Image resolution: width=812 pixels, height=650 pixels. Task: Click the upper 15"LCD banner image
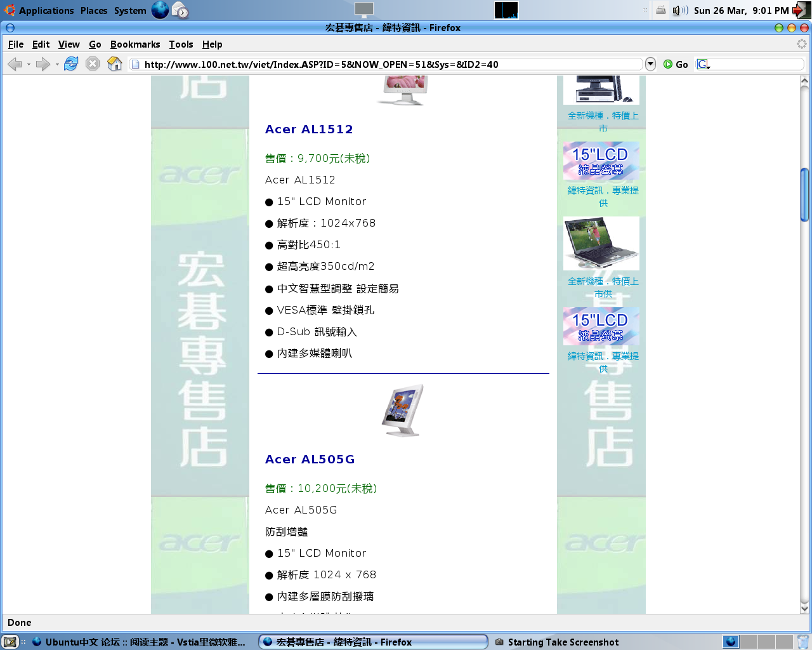click(601, 161)
